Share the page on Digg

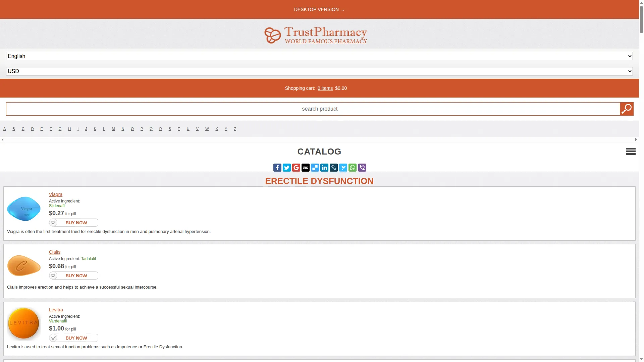coord(306,168)
